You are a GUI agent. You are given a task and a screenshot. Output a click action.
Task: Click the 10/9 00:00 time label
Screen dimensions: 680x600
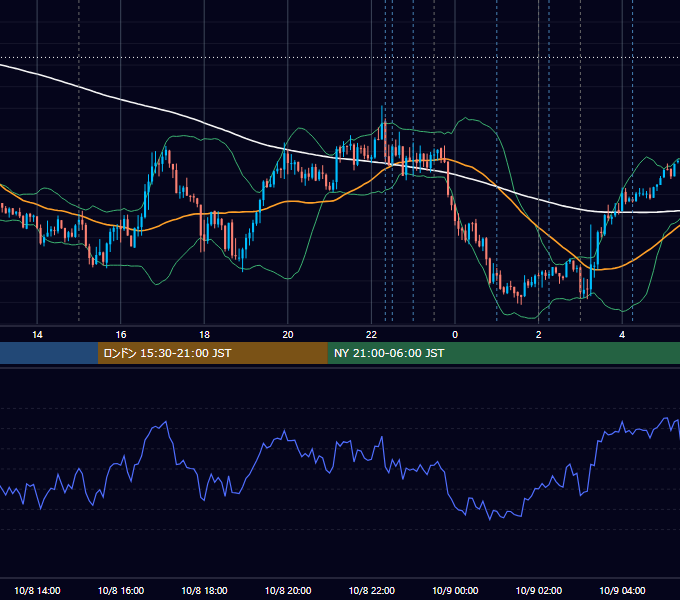click(455, 590)
